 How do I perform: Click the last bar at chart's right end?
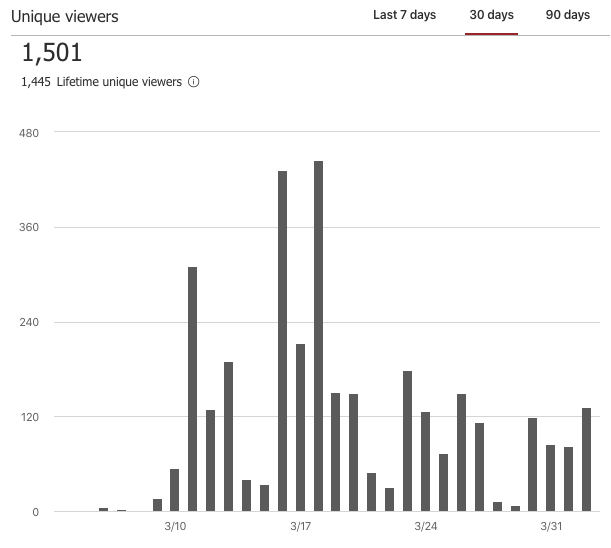pos(586,460)
